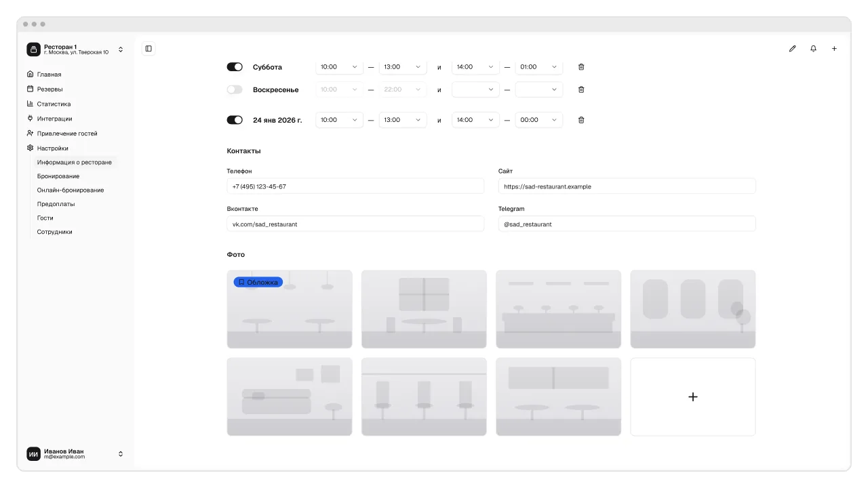Toggle the sidebar panel icon
This screenshot has height=488, width=868.
pyautogui.click(x=149, y=49)
